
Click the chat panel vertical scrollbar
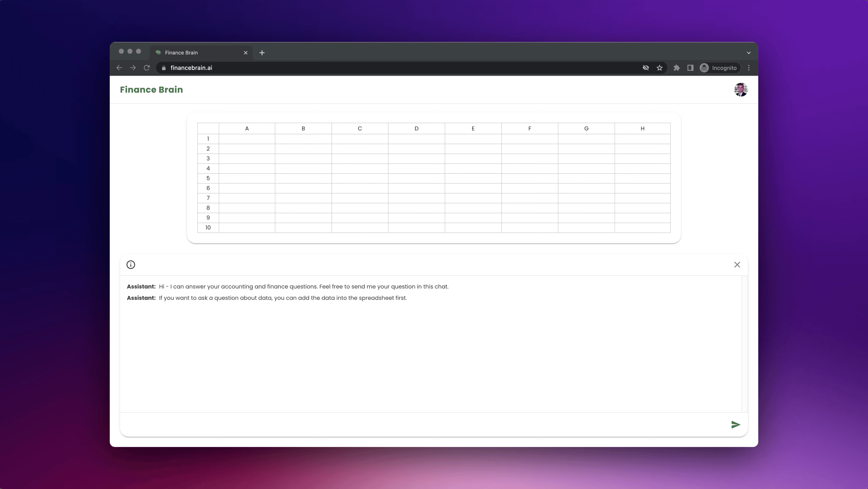click(x=744, y=344)
